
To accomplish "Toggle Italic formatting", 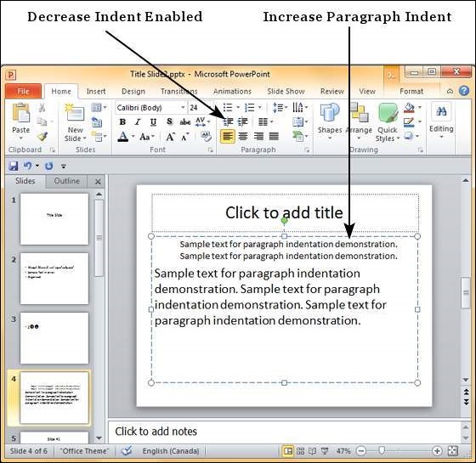I will [138, 122].
